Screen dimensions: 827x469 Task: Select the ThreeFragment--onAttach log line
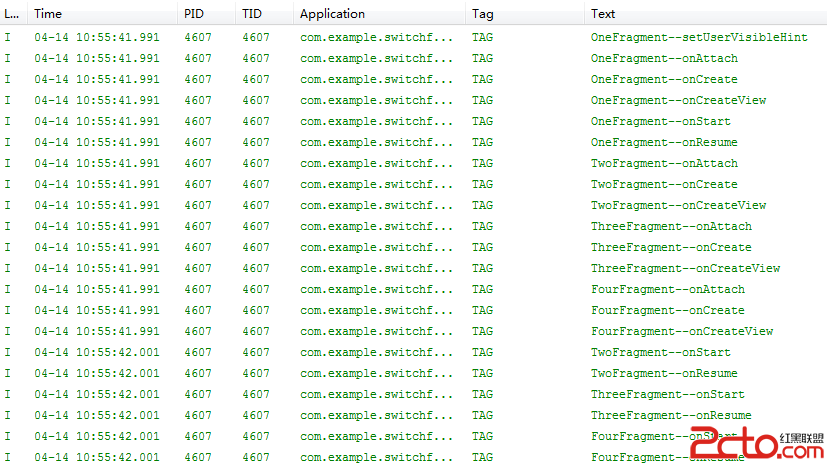(x=670, y=226)
